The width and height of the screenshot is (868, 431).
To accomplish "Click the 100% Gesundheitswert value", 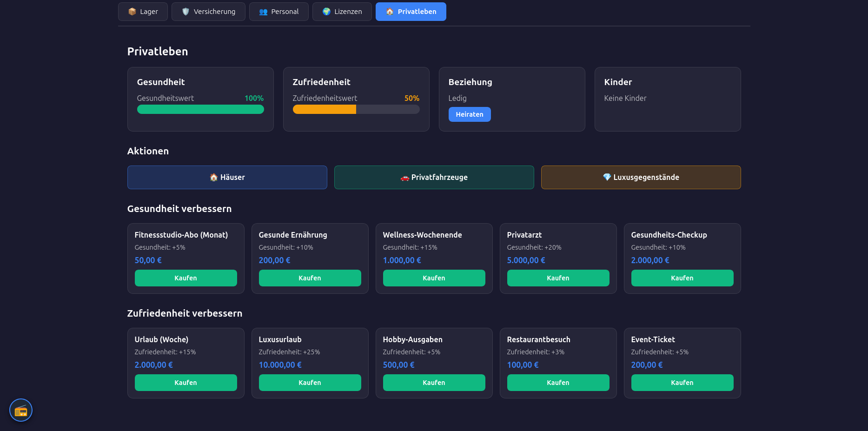I will click(254, 98).
